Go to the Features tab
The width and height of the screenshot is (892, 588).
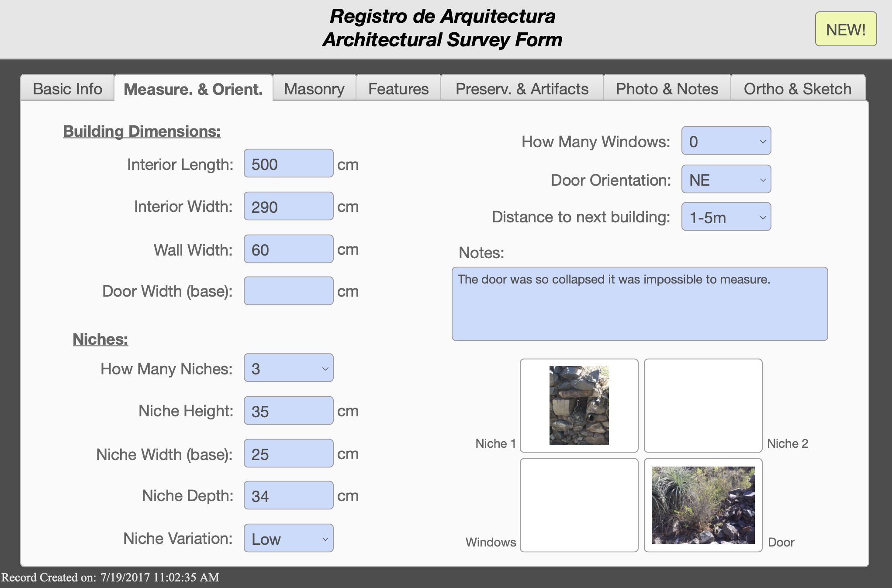398,89
